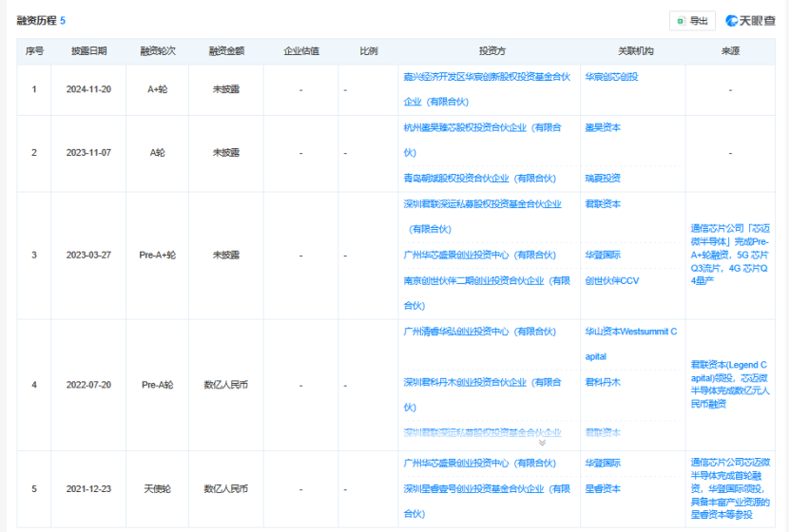Screen dimensions: 790x532
Task: Open related institution 创世伙伴CCV
Action: pyautogui.click(x=611, y=280)
